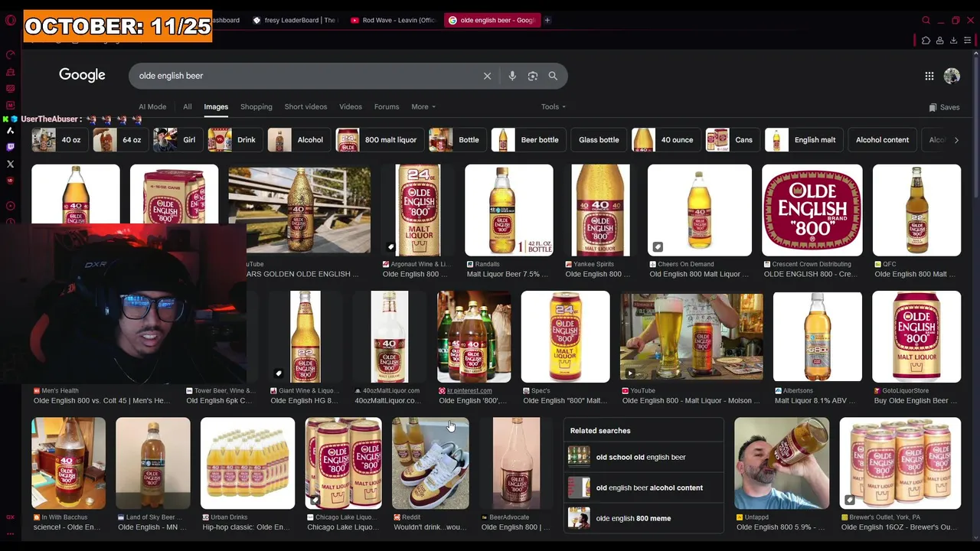The image size is (980, 551).
Task: Filter images by Girl chip
Action: click(x=178, y=140)
